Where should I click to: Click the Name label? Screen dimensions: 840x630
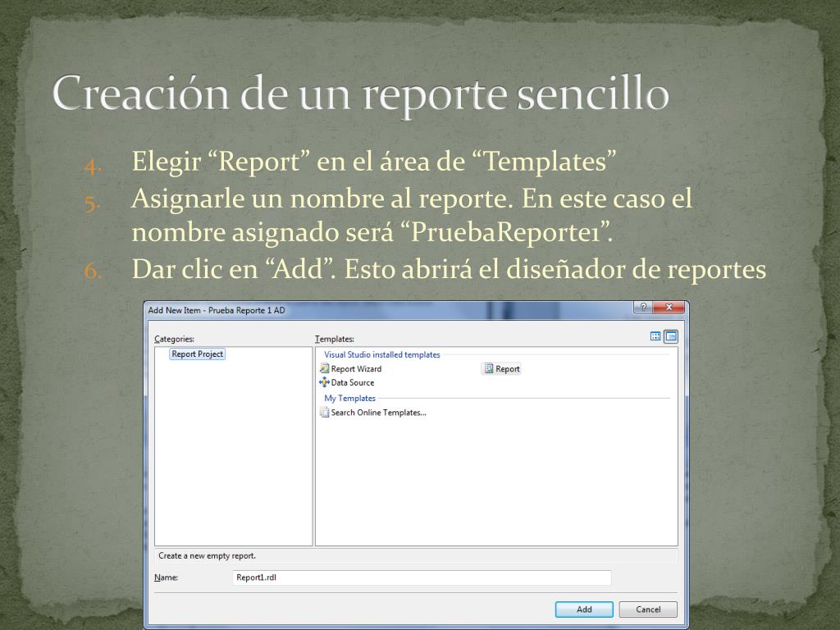tap(166, 577)
